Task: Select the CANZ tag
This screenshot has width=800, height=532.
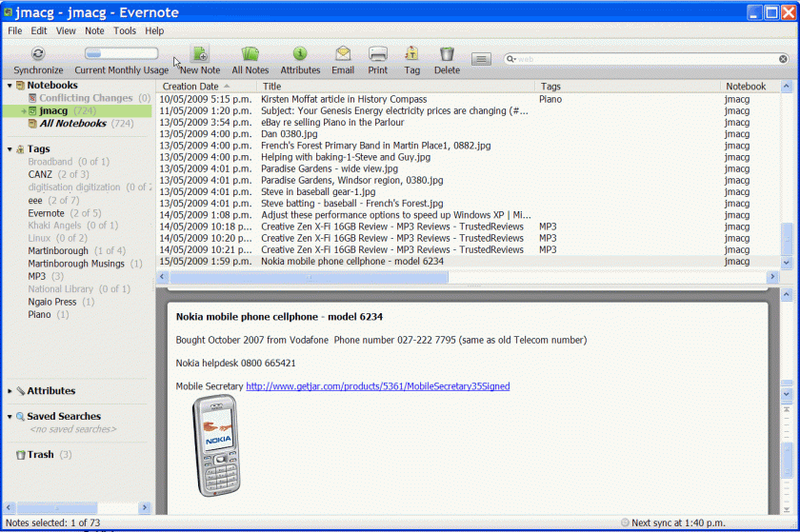Action: [x=40, y=174]
